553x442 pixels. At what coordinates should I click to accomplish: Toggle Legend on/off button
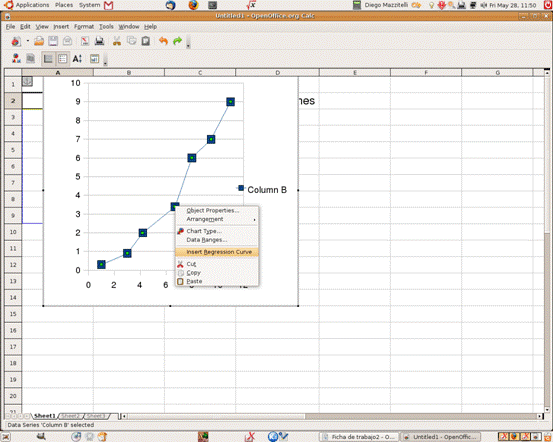coord(63,59)
